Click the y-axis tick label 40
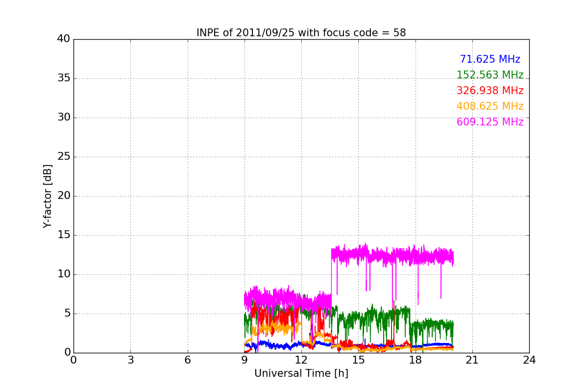The height and width of the screenshot is (392, 588). 64,39
